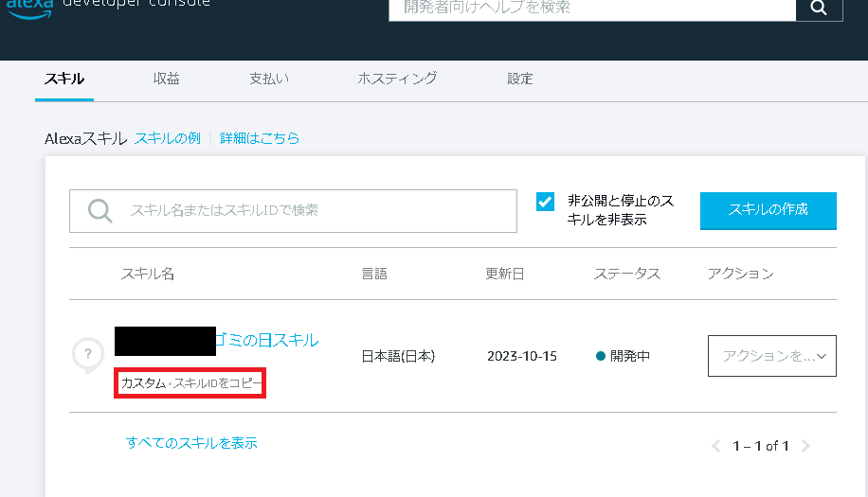Click the help search magnifier button
This screenshot has height=497, width=868.
(819, 9)
